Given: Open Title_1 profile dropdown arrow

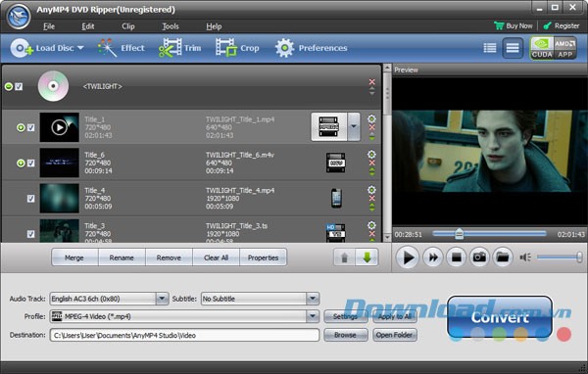Looking at the screenshot, I should tap(354, 126).
